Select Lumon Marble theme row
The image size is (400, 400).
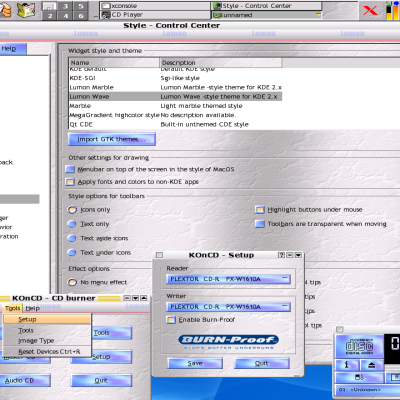pos(175,87)
